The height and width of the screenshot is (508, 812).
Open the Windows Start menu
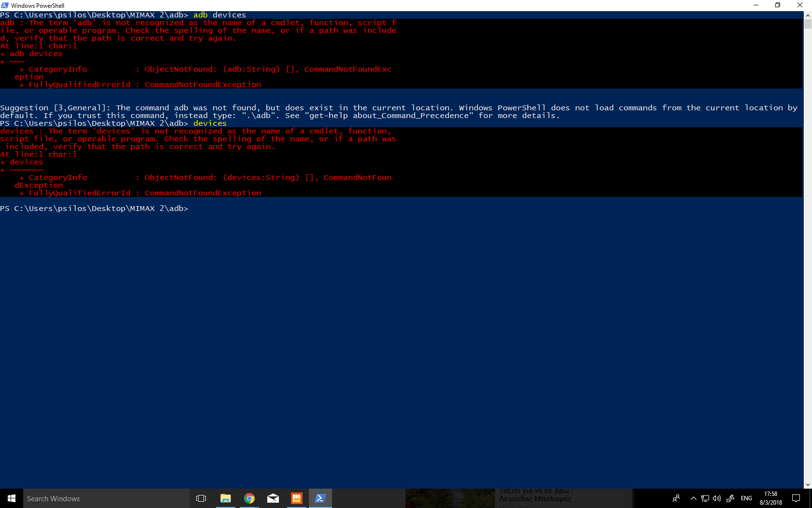pos(12,498)
